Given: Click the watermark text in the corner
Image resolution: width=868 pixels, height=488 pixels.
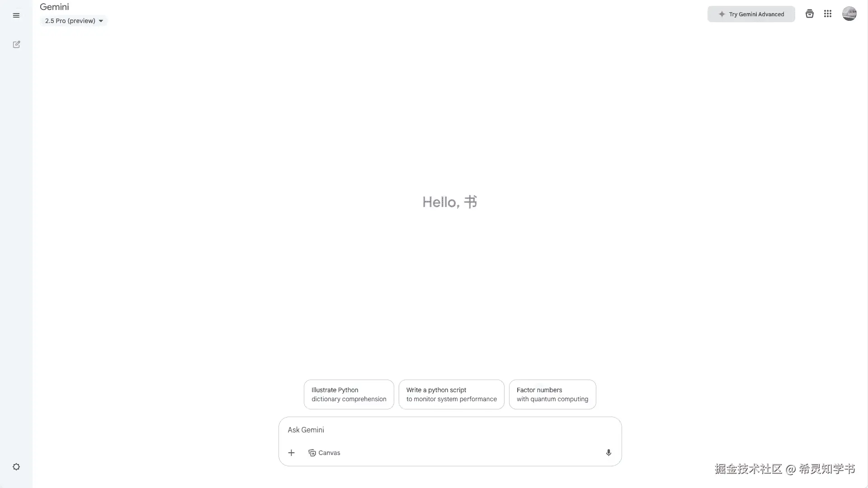Looking at the screenshot, I should click(x=785, y=469).
